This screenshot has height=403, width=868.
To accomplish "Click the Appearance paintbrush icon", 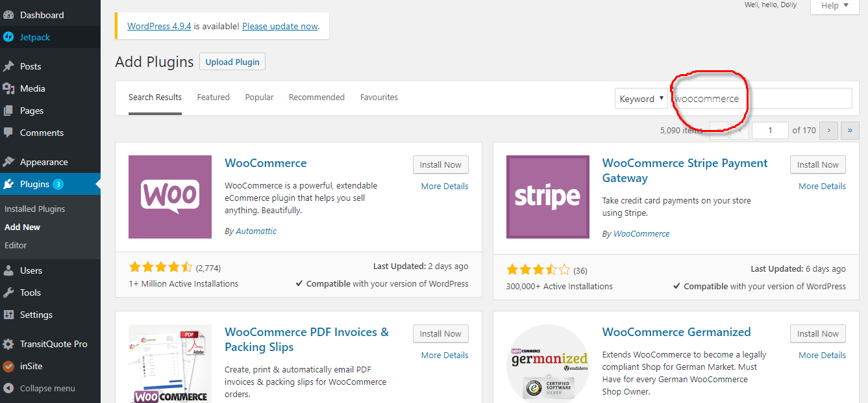I will pos(8,162).
